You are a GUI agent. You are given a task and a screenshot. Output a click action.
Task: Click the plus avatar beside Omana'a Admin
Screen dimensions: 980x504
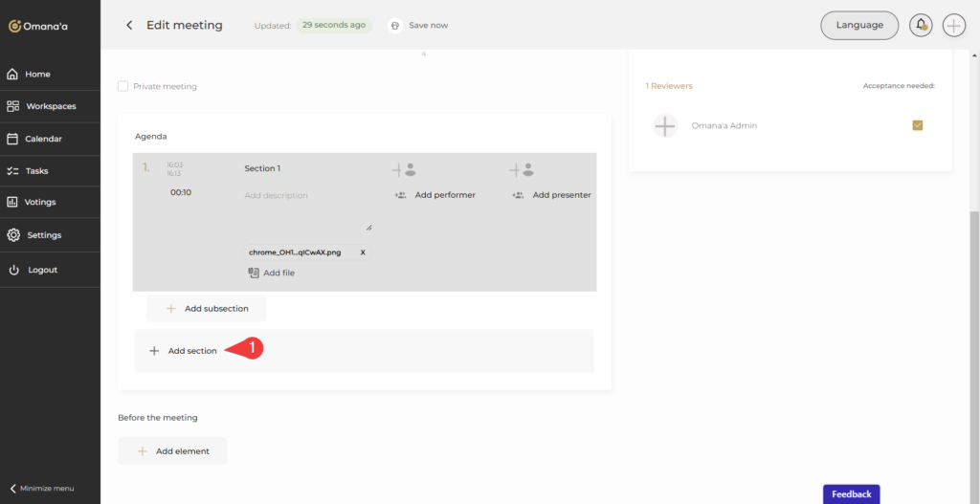coord(665,125)
